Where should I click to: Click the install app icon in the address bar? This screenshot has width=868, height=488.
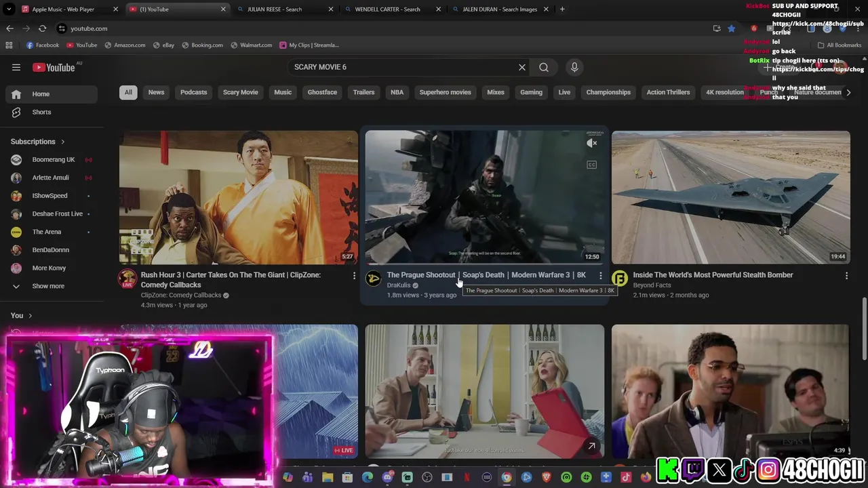coord(717,28)
